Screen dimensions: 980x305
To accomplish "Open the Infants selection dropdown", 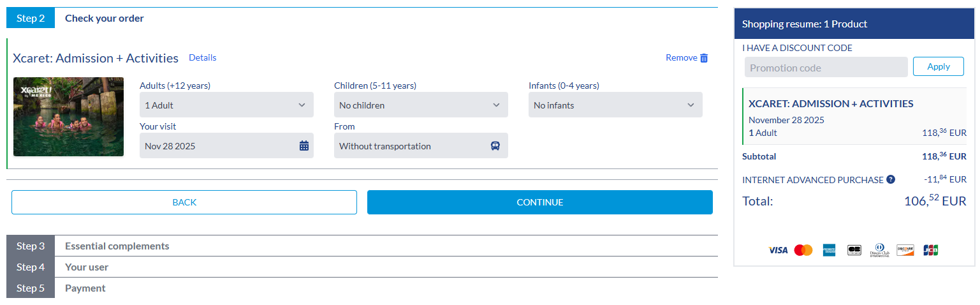I will coord(615,105).
